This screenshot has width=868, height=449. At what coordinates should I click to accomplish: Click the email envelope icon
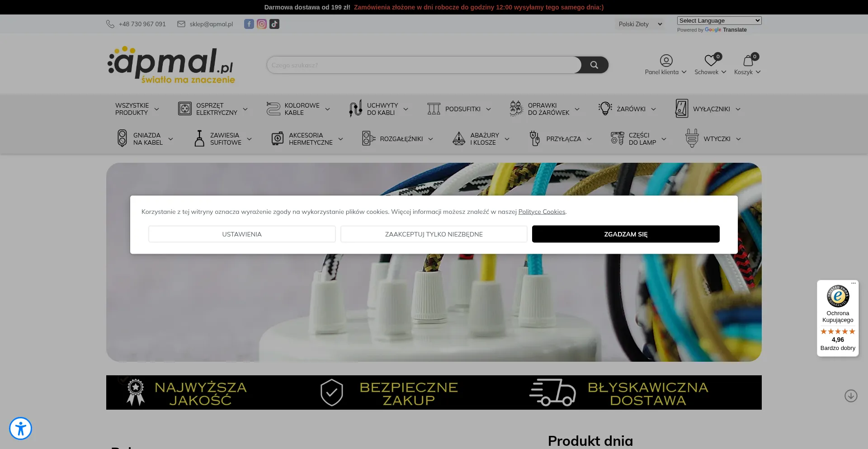(x=181, y=24)
